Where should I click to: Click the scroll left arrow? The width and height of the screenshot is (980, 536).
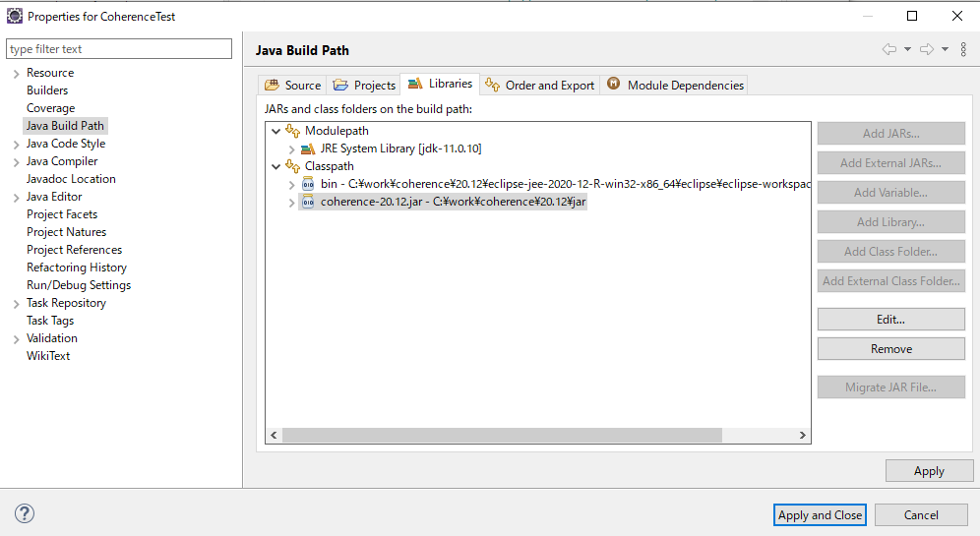click(274, 435)
